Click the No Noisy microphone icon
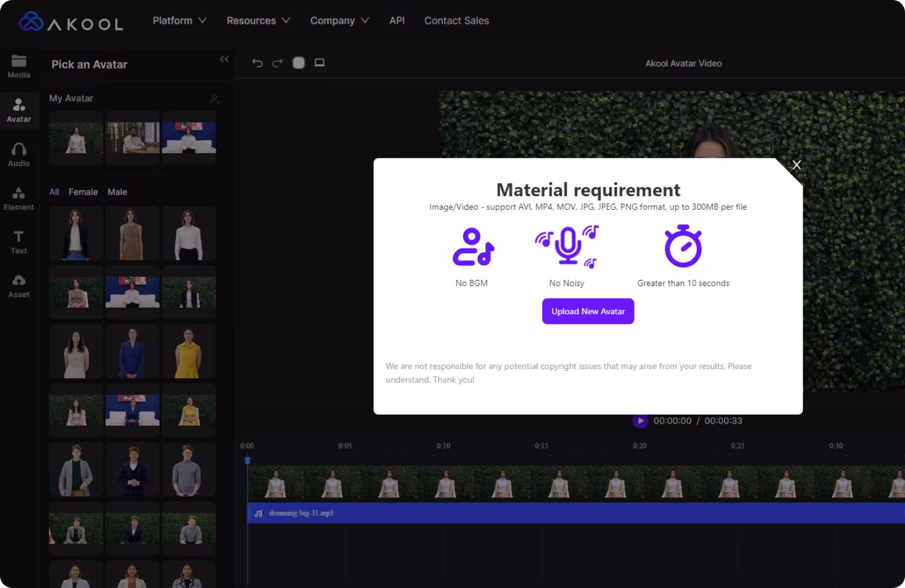Viewport: 905px width, 588px height. pos(567,247)
